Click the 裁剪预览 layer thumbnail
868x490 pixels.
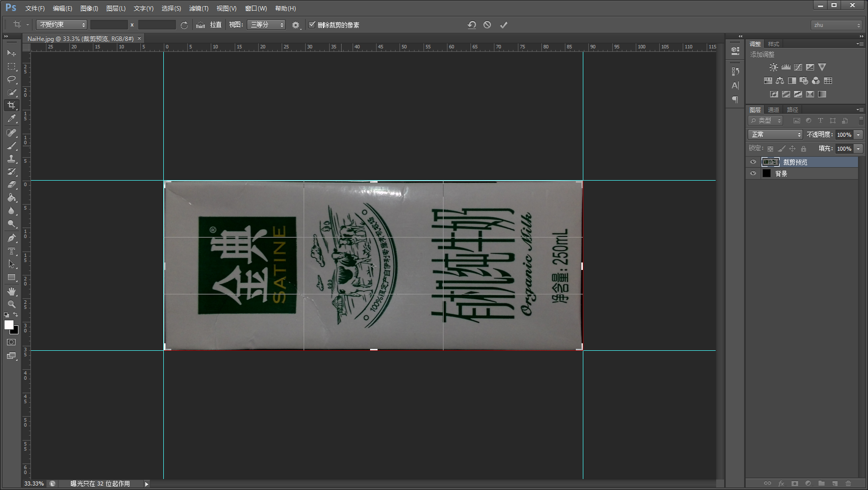pos(770,162)
